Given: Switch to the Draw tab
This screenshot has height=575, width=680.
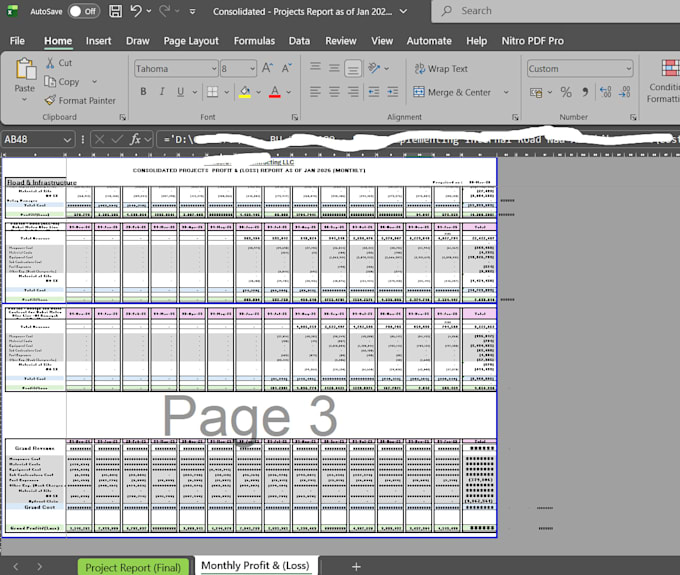Looking at the screenshot, I should point(137,41).
